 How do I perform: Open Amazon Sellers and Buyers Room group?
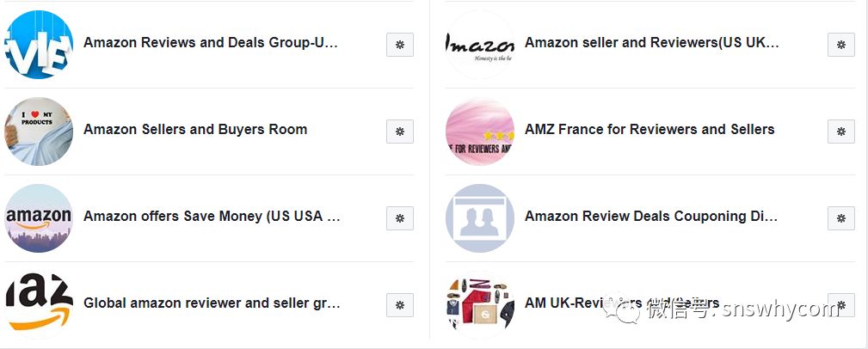[195, 130]
